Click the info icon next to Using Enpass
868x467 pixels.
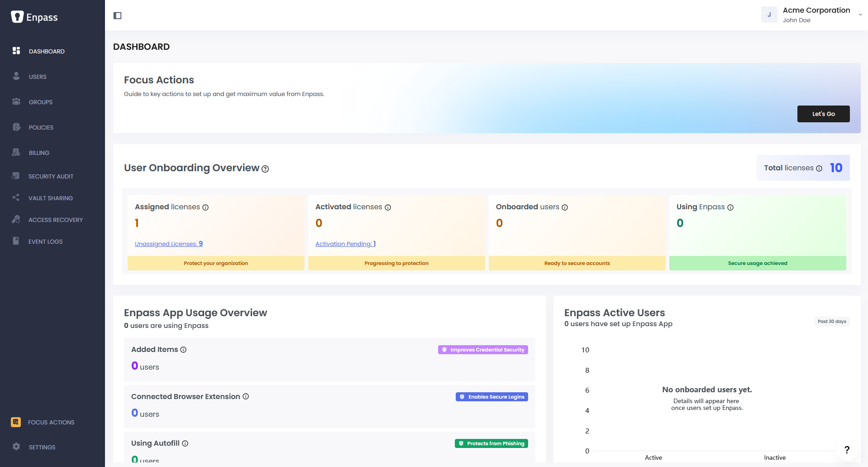[730, 207]
